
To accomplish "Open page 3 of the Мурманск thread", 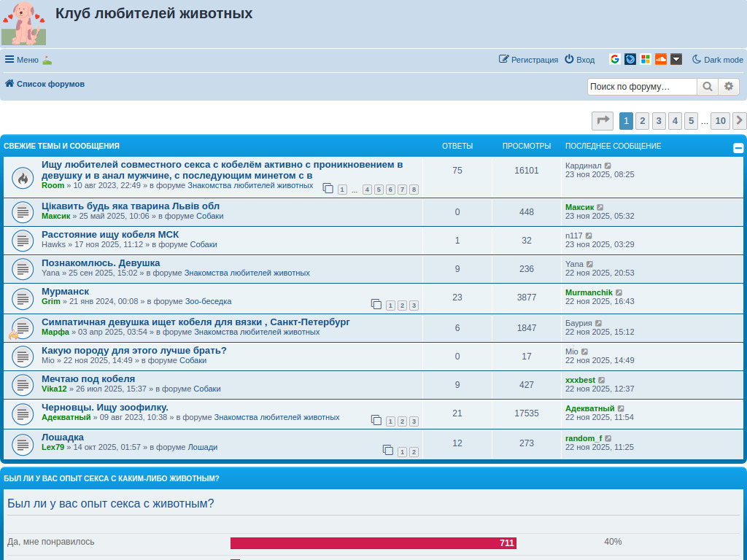I will pyautogui.click(x=414, y=306).
